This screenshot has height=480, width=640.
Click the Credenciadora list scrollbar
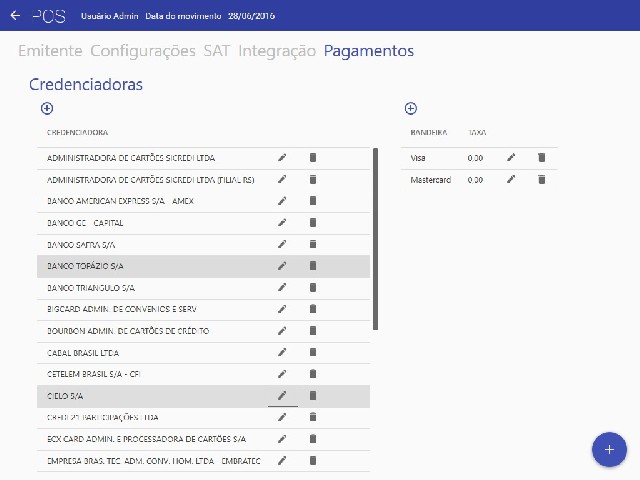[376, 239]
